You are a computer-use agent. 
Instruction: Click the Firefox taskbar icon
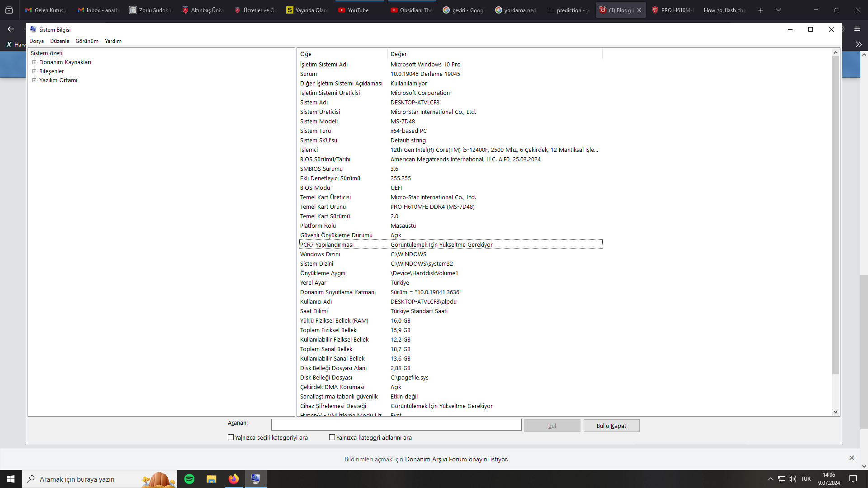pyautogui.click(x=233, y=479)
